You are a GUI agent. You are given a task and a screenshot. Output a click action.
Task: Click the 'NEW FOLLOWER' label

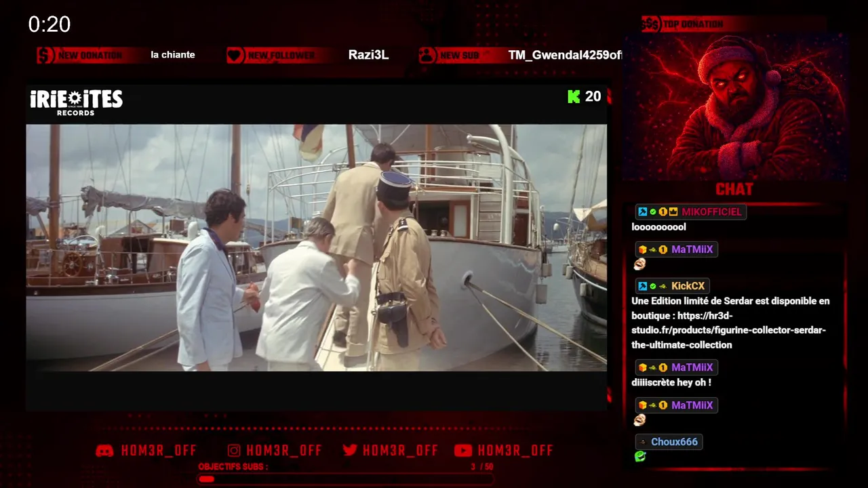pos(281,56)
